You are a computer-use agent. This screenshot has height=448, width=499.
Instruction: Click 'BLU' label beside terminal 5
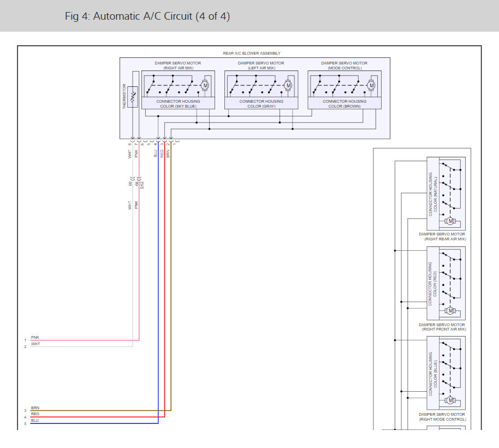click(35, 421)
